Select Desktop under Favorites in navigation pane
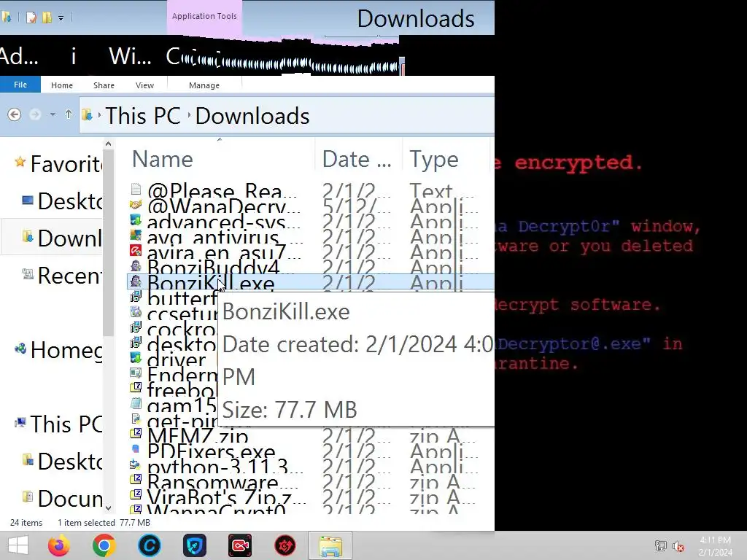This screenshot has height=560, width=747. click(x=63, y=201)
